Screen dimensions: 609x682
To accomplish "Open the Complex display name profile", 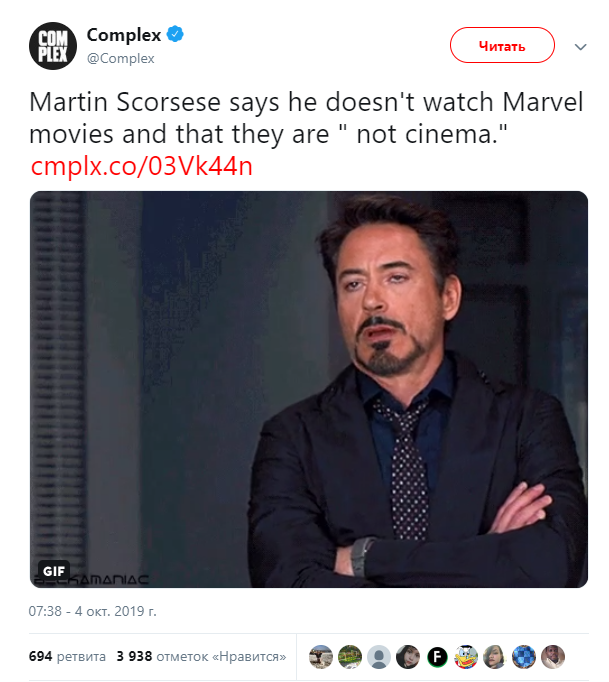I will [124, 35].
